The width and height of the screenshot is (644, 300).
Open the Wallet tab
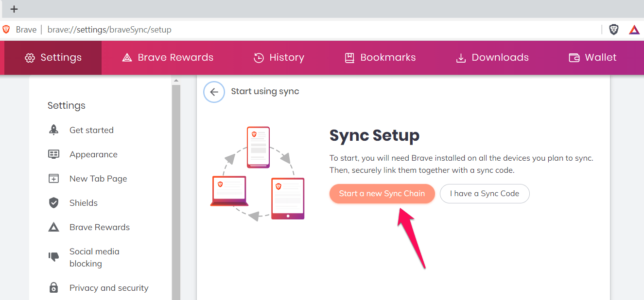(x=592, y=57)
